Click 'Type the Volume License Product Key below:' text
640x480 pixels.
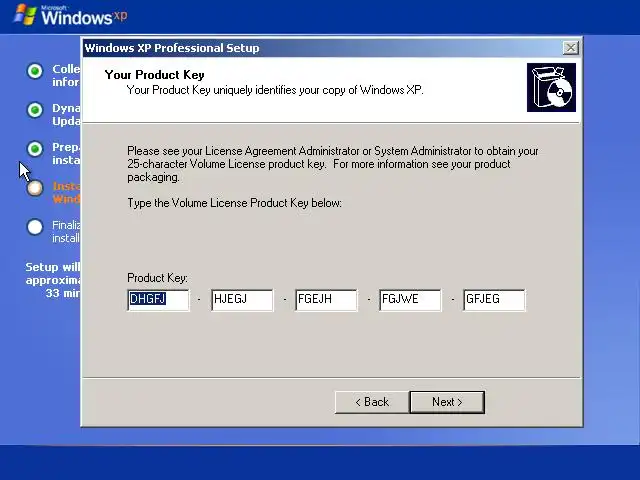click(x=234, y=203)
